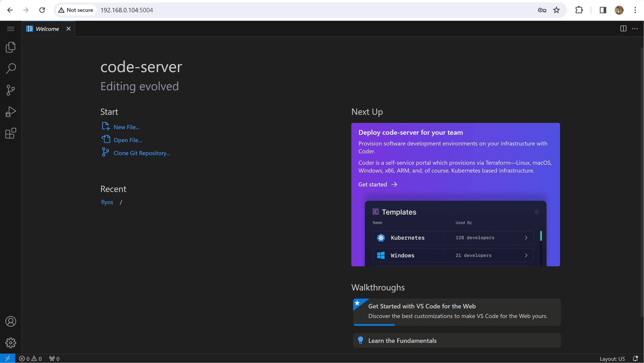Open the errors and warnings count
Screen dimensions: 644x363
pyautogui.click(x=30, y=359)
